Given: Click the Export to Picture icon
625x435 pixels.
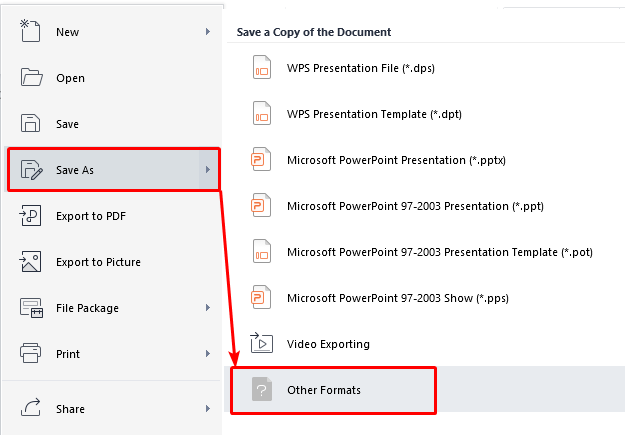Looking at the screenshot, I should [x=30, y=262].
